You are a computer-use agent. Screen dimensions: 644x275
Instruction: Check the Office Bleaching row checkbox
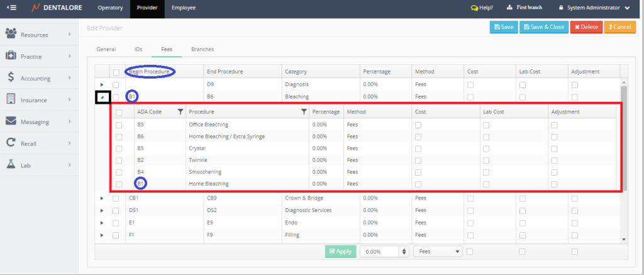[119, 125]
